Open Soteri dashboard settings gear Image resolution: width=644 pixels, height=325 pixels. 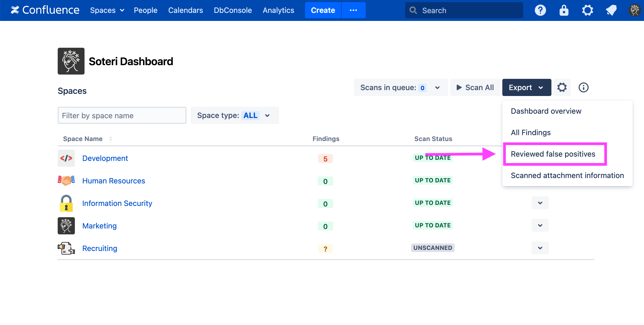click(x=562, y=87)
